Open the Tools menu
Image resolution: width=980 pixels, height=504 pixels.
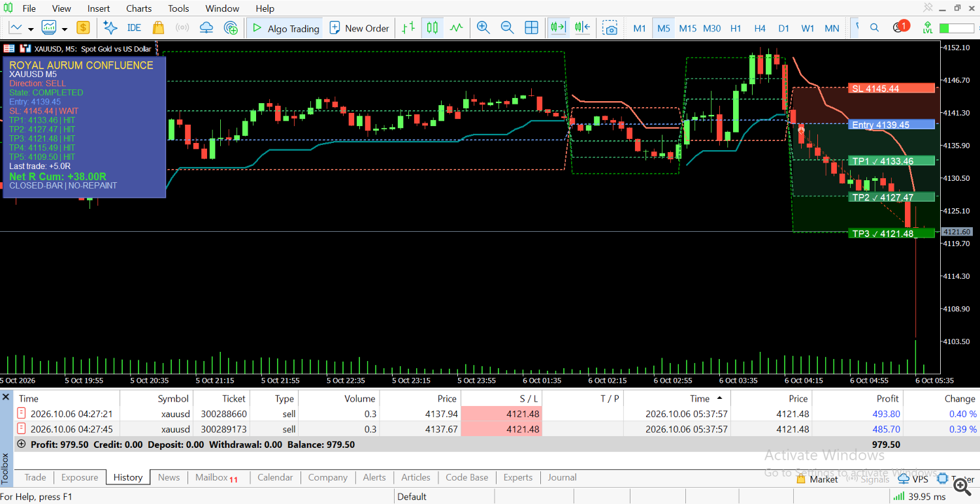pyautogui.click(x=178, y=8)
